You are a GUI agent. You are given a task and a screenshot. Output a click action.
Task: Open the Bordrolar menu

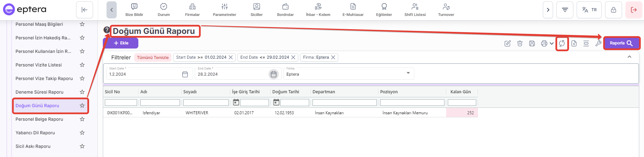click(285, 9)
